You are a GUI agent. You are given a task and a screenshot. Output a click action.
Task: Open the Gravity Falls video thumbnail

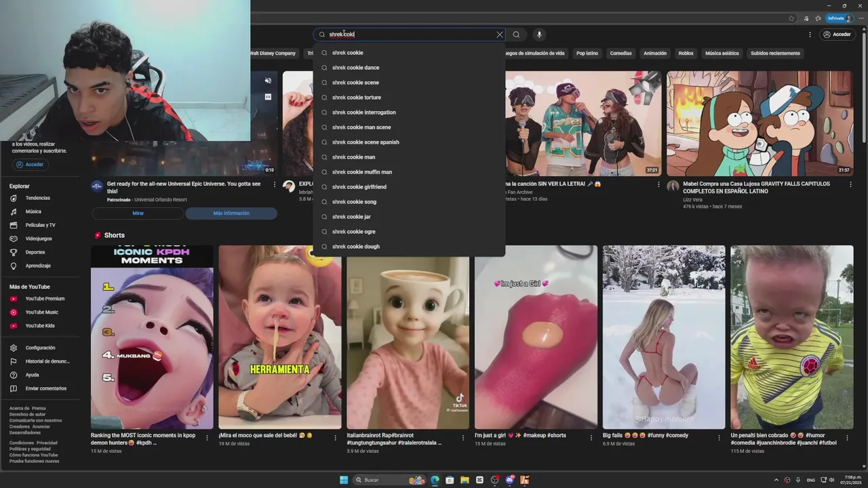[759, 123]
